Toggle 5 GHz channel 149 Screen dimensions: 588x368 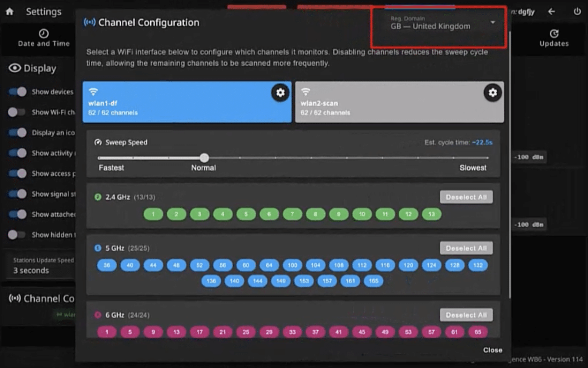[281, 281]
